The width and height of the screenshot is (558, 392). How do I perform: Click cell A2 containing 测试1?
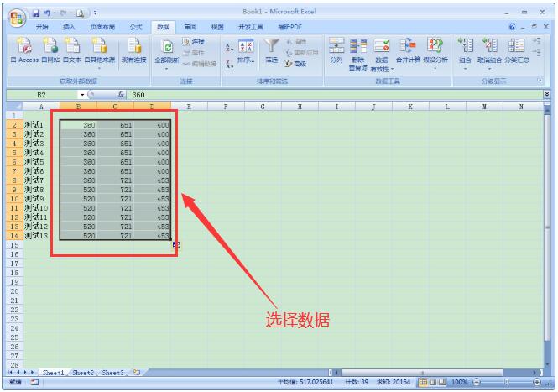tap(41, 125)
